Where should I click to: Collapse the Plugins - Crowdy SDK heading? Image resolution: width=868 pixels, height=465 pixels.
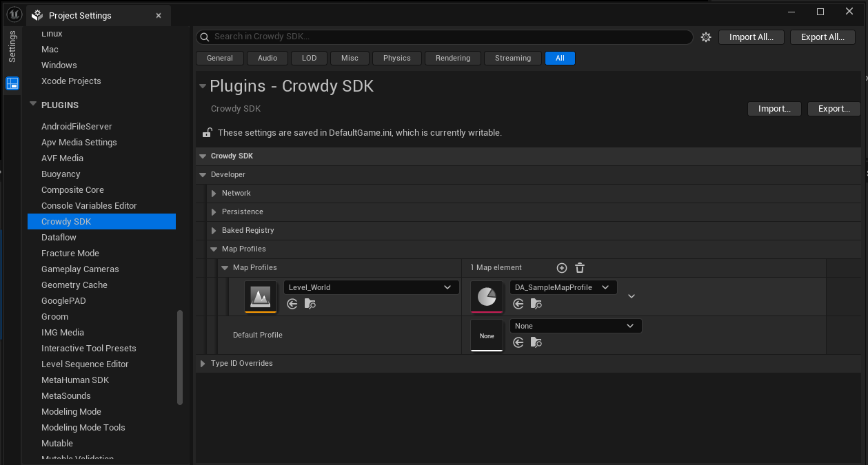click(x=203, y=86)
